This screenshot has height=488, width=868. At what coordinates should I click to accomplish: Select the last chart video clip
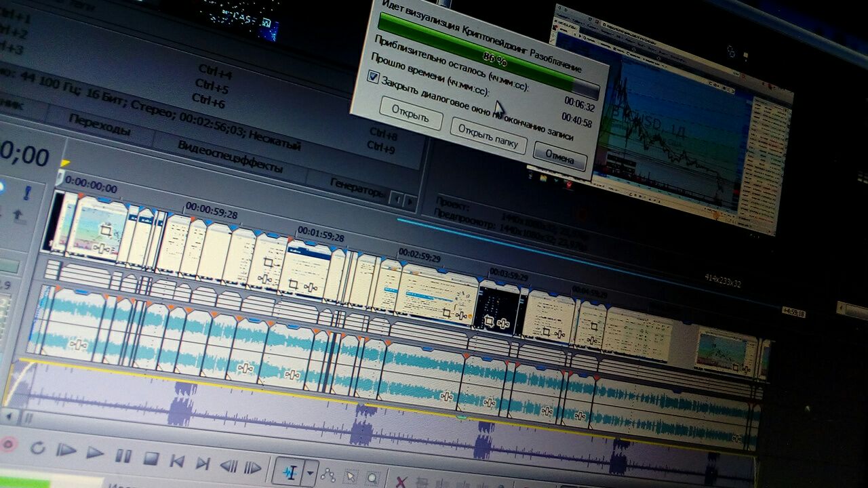pos(726,354)
